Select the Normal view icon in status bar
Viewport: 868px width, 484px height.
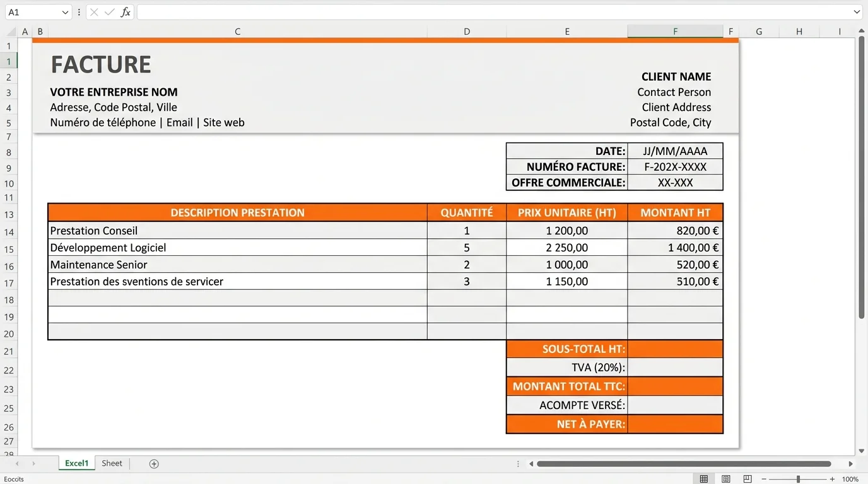pos(703,478)
